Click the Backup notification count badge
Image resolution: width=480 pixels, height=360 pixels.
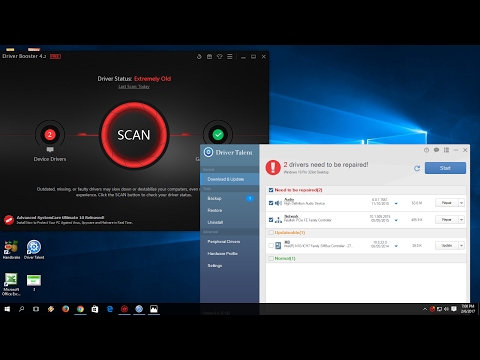click(250, 198)
